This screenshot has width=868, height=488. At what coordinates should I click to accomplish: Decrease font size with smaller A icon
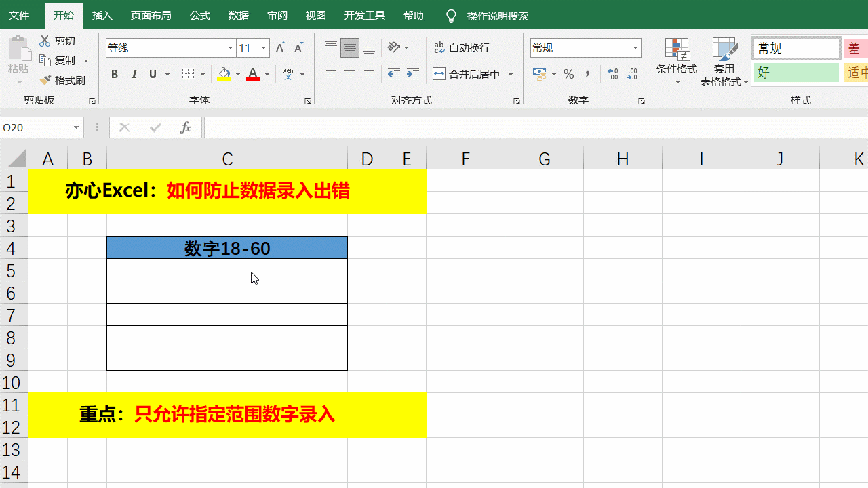click(x=298, y=48)
